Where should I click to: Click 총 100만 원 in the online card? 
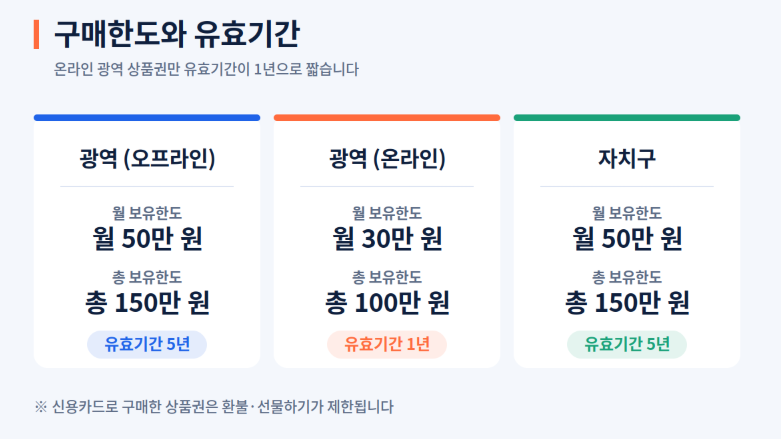point(387,302)
